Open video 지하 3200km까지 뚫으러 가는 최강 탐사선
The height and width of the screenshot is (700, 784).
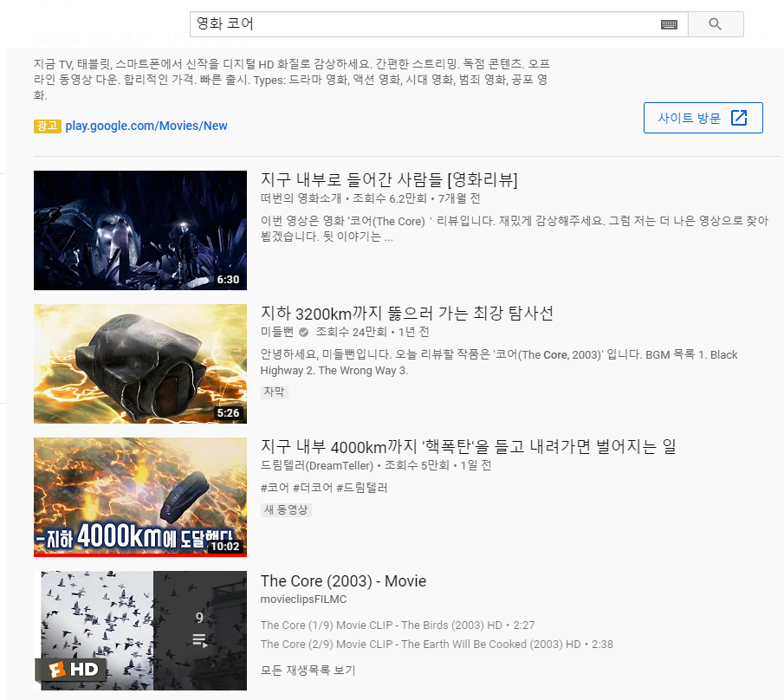407,314
